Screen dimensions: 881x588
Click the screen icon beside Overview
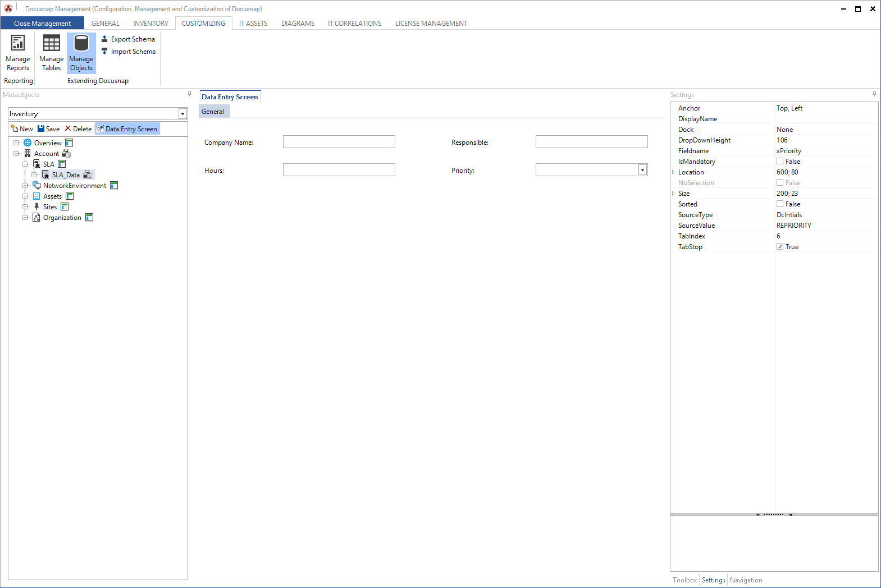[x=69, y=143]
